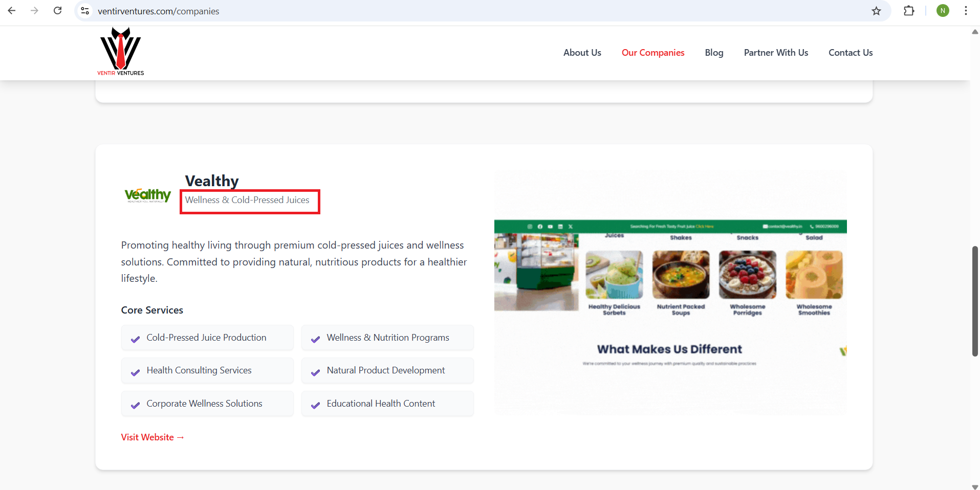Click the Vealthy green logo
The image size is (980, 490).
point(148,195)
